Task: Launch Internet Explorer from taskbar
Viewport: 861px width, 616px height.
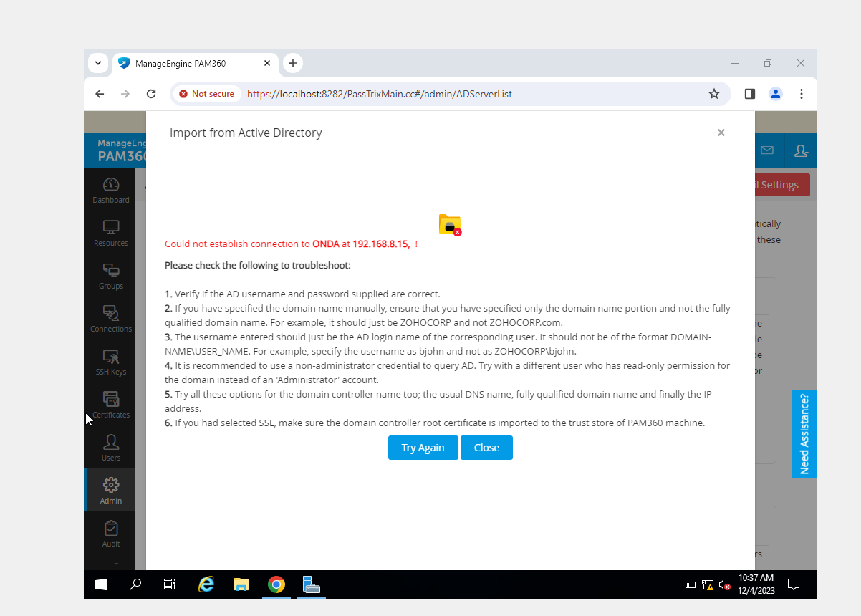Action: pyautogui.click(x=206, y=584)
